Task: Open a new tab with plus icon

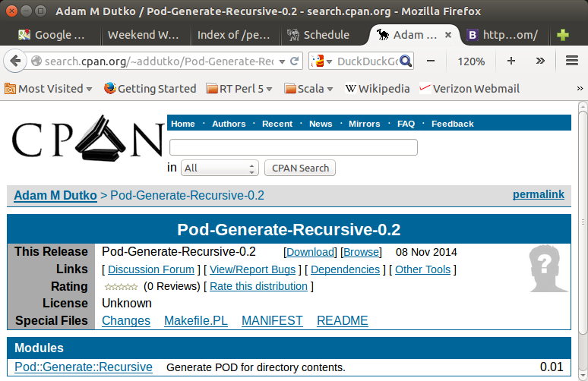Action: coord(563,35)
